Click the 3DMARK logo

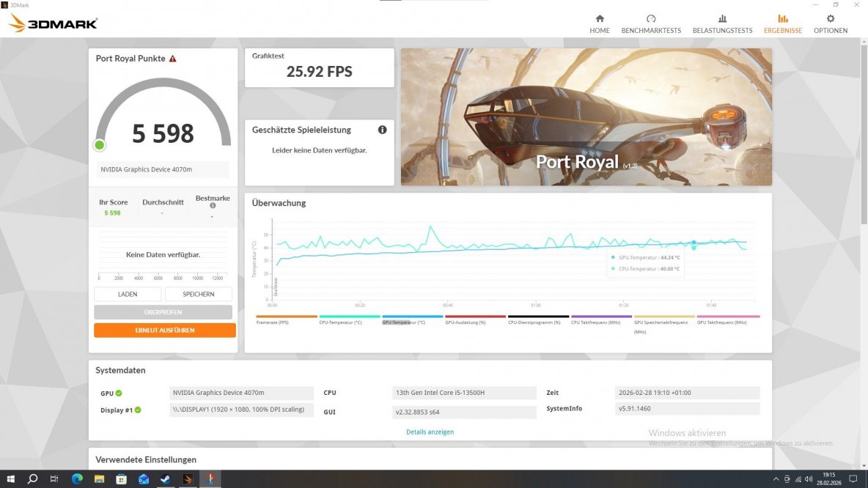click(x=54, y=23)
